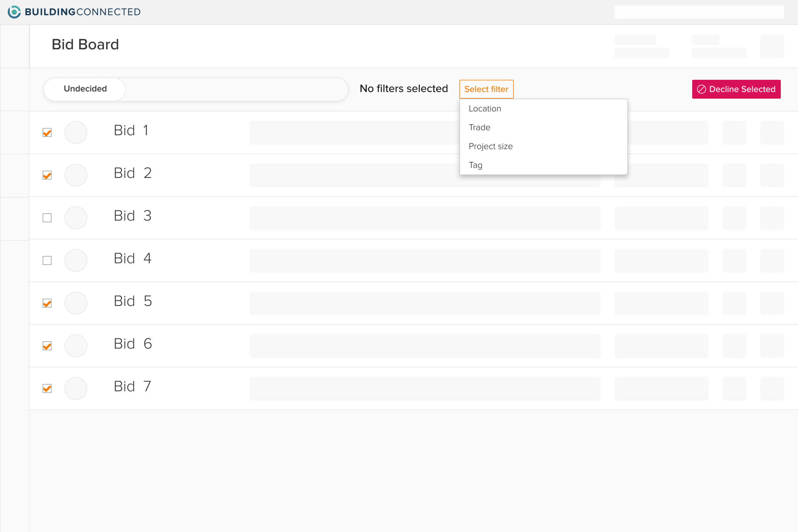Open the Select filter dropdown

click(x=486, y=89)
